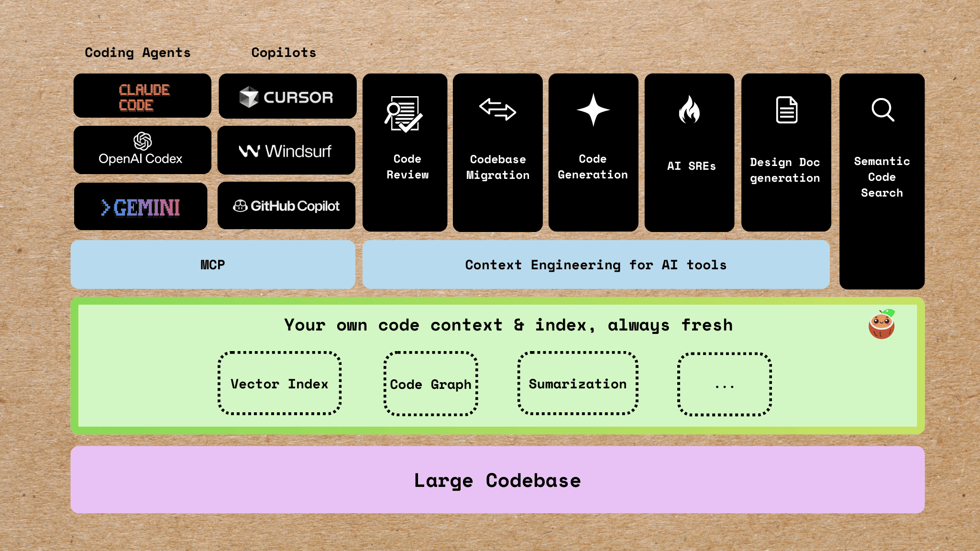Click the Code Graph dashed box
The height and width of the screenshot is (551, 980).
(430, 384)
